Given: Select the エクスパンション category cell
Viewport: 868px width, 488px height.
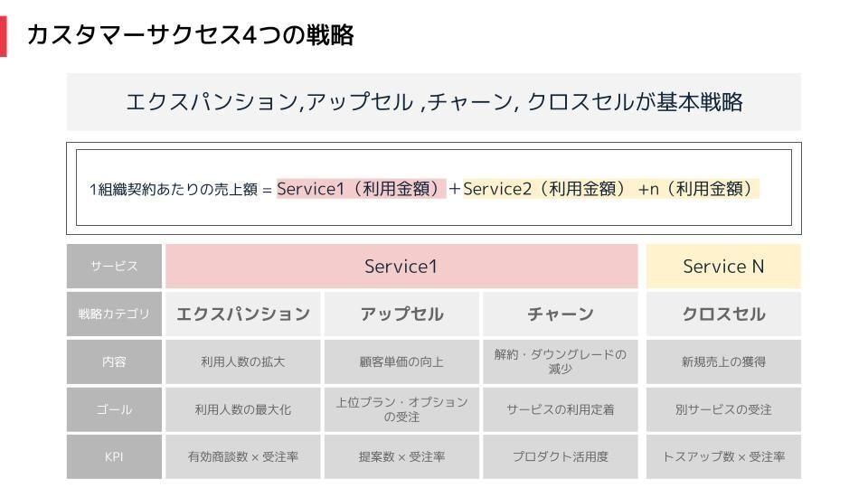Looking at the screenshot, I should [242, 314].
